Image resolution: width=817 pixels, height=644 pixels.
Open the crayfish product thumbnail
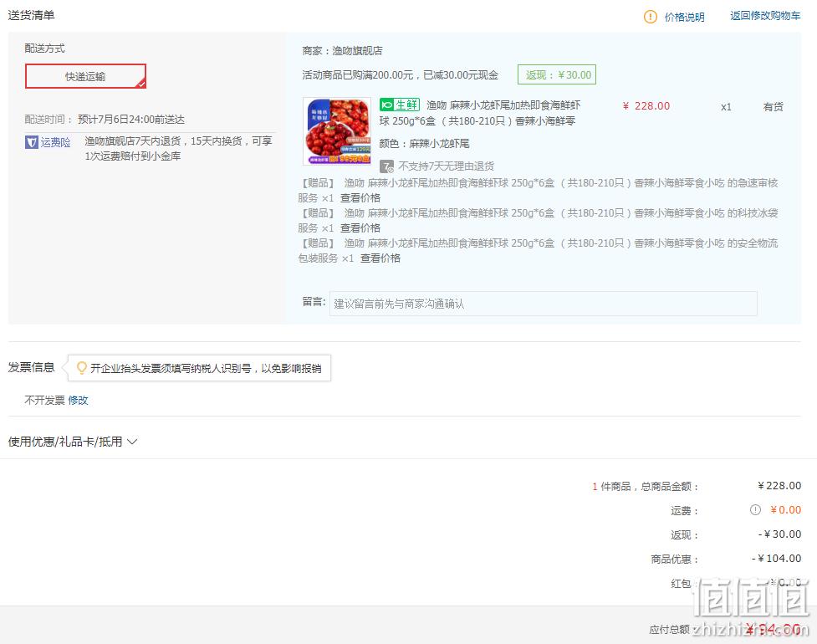coord(337,130)
